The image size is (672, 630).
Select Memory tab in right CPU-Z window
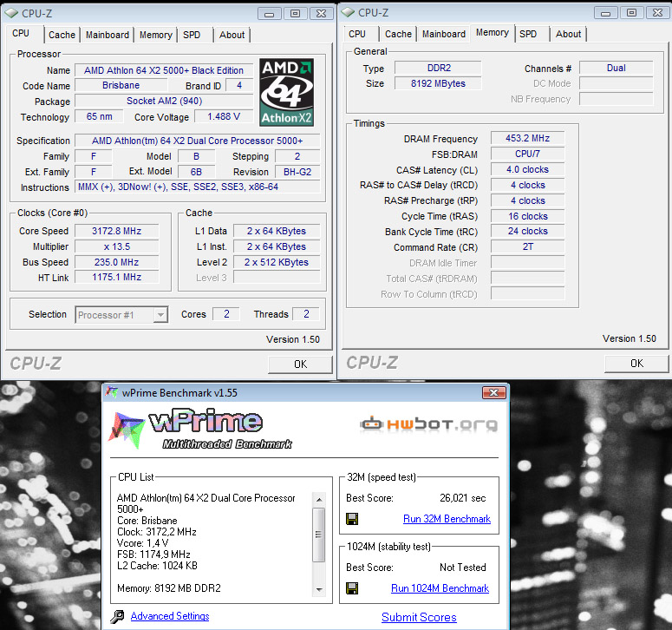pos(492,33)
